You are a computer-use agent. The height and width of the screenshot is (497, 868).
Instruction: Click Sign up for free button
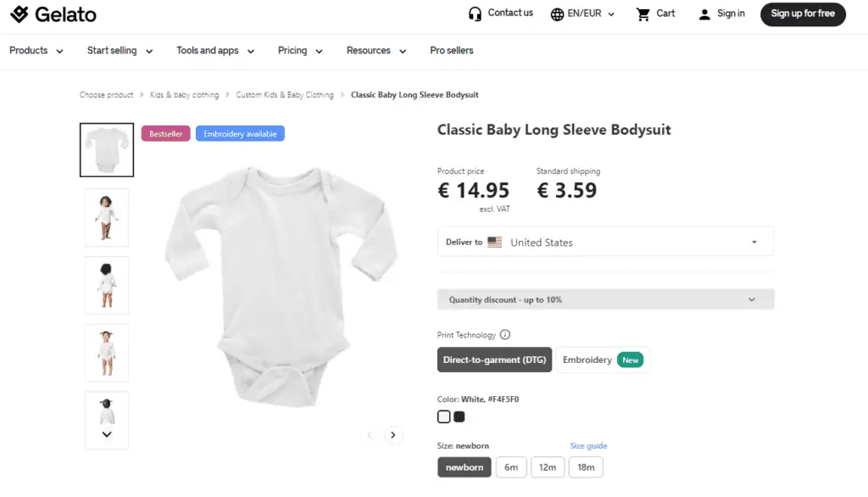pyautogui.click(x=803, y=14)
